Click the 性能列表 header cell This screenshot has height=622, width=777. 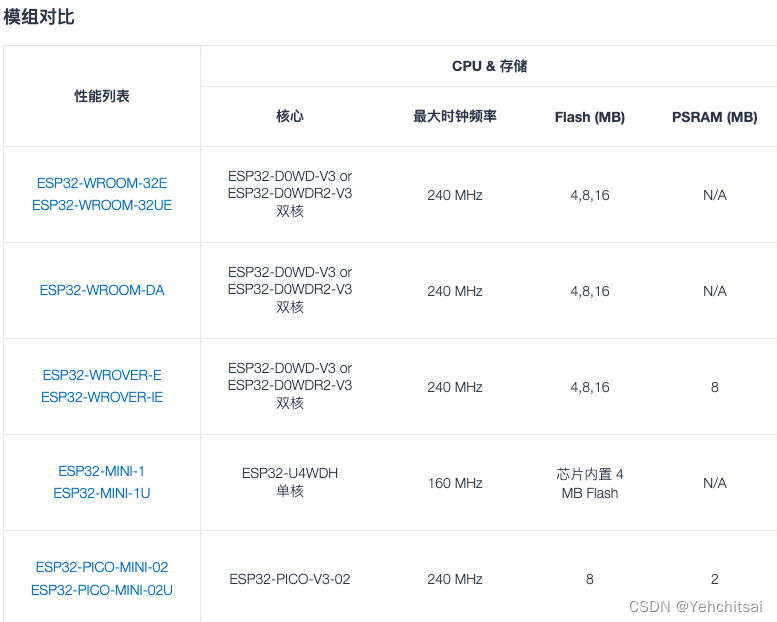click(x=102, y=96)
